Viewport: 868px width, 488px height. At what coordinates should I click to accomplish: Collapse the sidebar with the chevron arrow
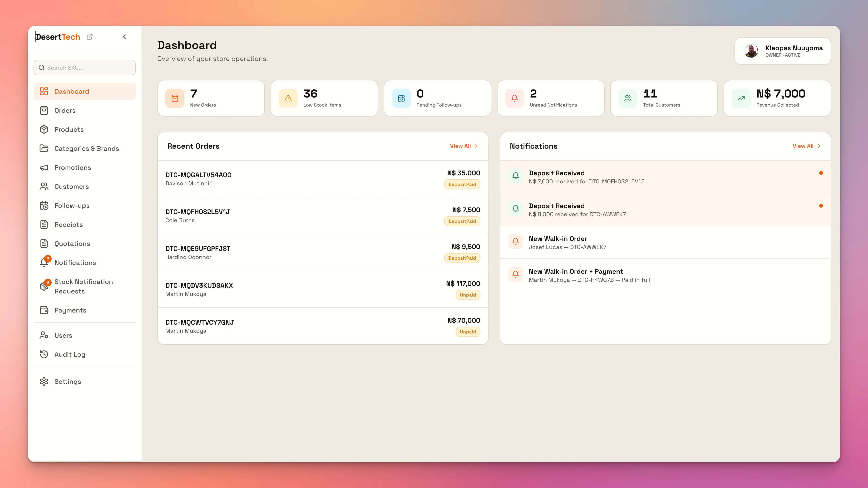pos(125,37)
